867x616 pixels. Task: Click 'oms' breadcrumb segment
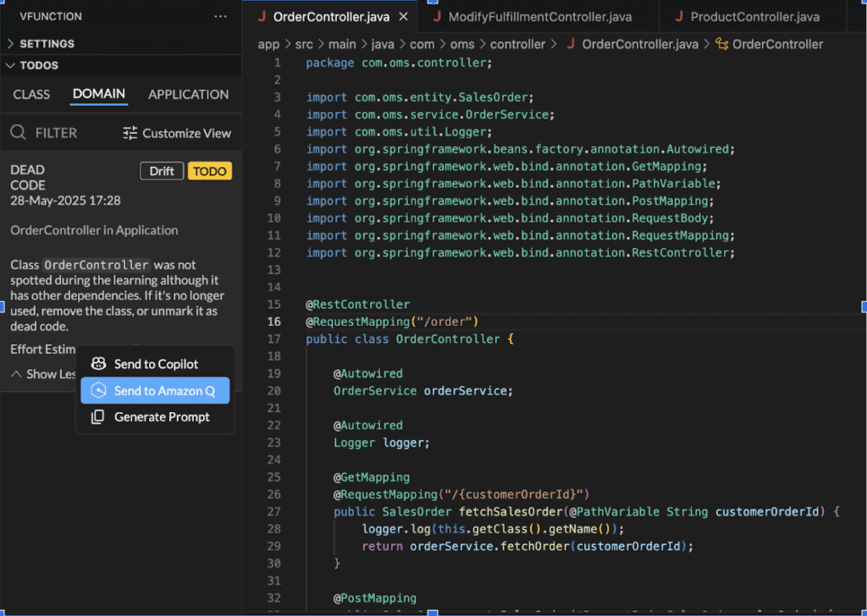462,44
